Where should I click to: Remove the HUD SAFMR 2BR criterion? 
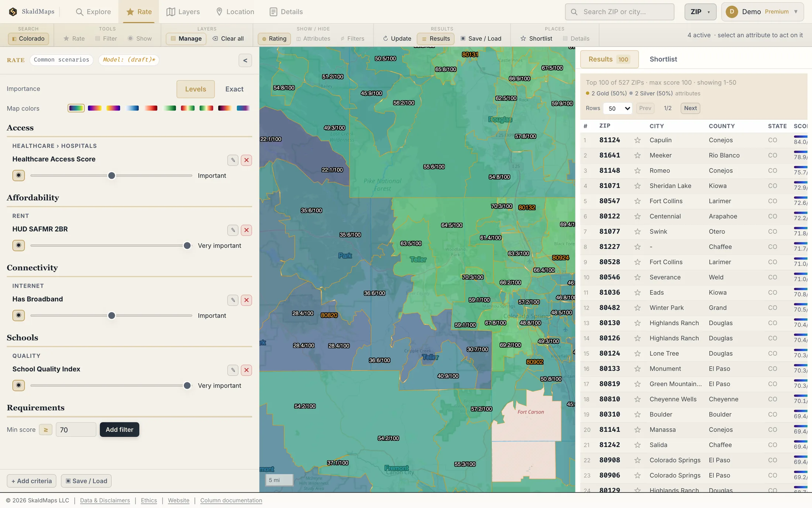point(247,230)
